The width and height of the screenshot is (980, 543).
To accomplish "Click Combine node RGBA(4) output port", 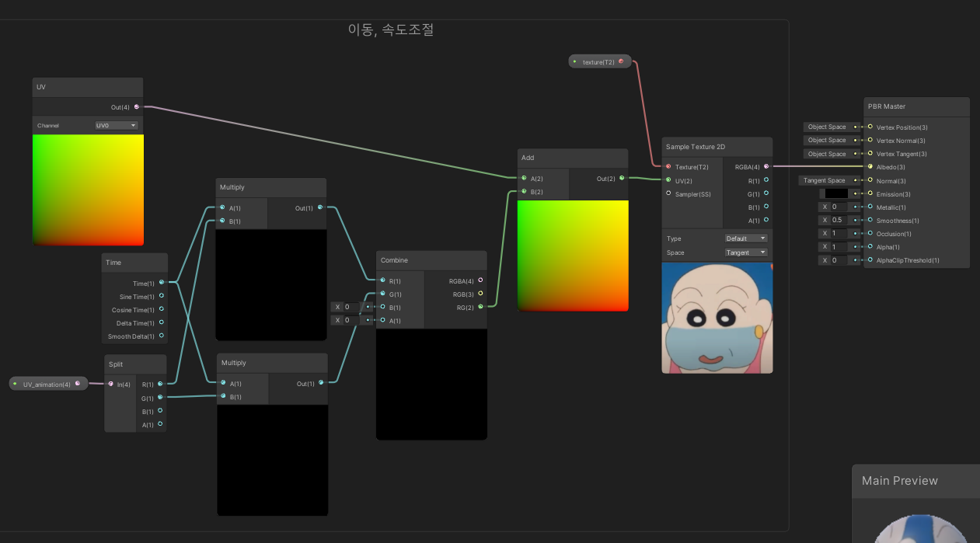I will [480, 280].
